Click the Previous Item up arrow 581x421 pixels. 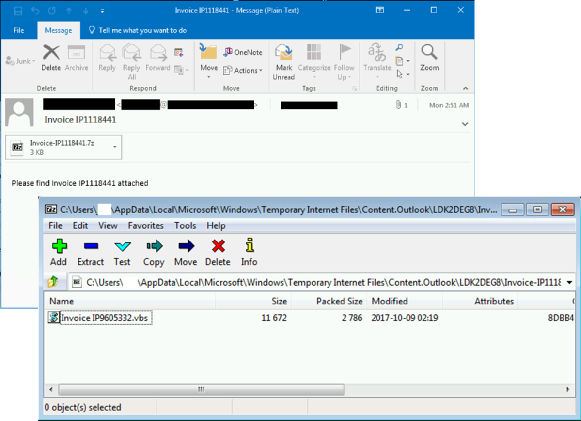tap(69, 11)
